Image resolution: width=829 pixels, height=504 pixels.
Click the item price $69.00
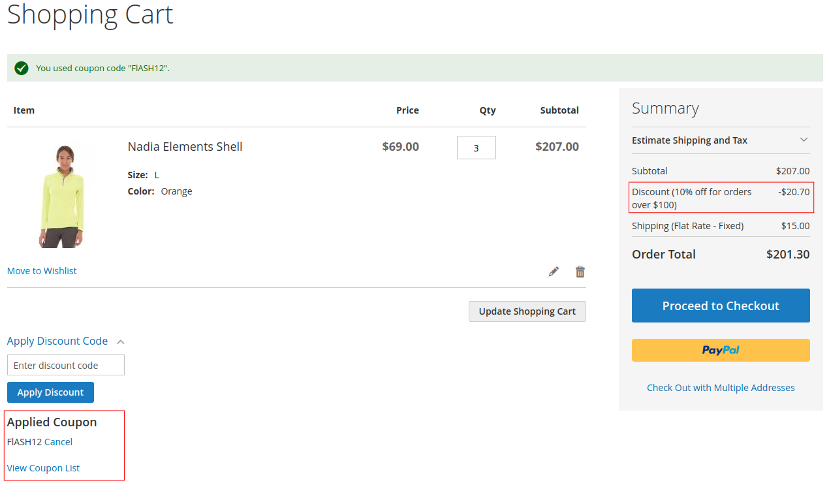click(x=401, y=146)
